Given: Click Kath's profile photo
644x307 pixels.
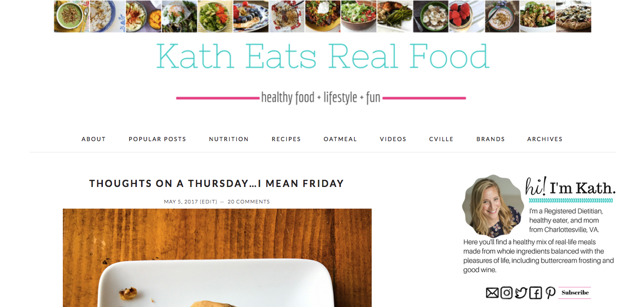Looking at the screenshot, I should coord(493,206).
